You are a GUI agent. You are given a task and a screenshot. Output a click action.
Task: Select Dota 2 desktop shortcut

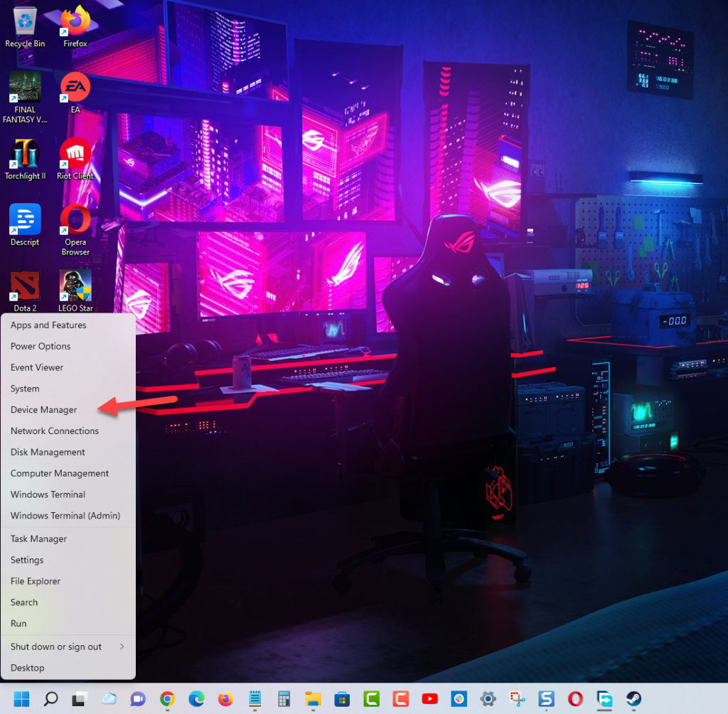click(x=25, y=291)
